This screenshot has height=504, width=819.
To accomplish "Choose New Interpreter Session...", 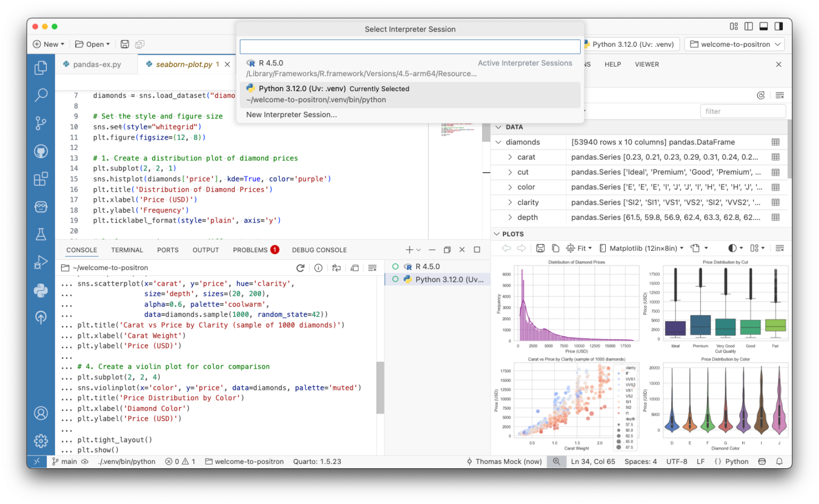I will coord(292,115).
